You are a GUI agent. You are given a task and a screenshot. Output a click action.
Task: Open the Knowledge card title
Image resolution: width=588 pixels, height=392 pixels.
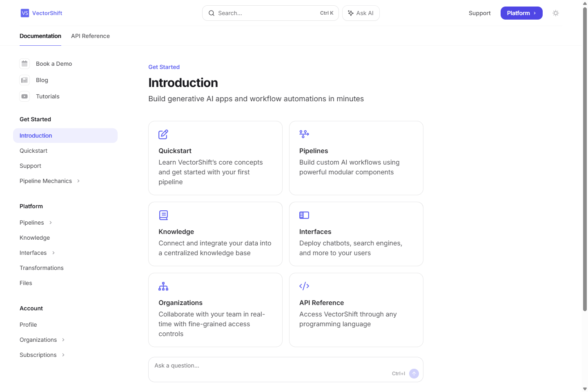point(176,232)
